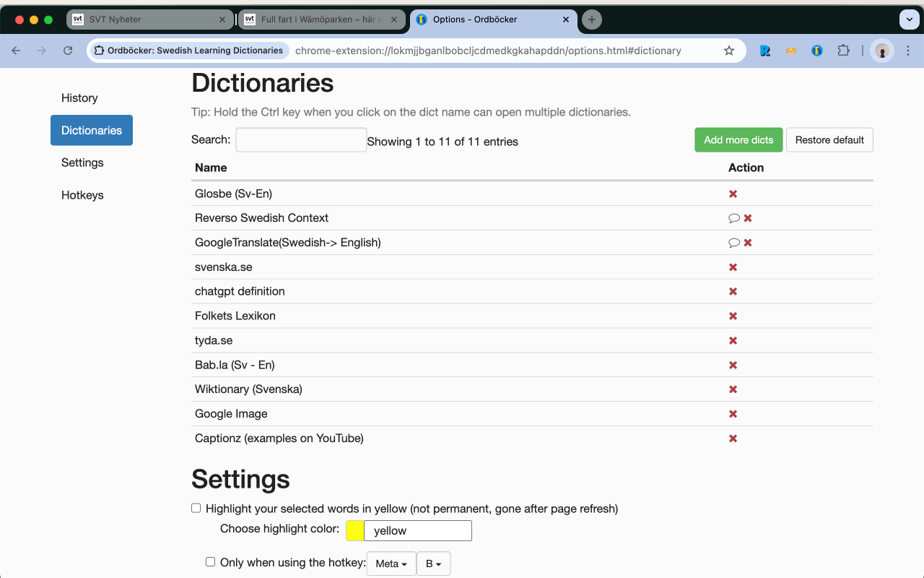The width and height of the screenshot is (924, 578).
Task: Go forward to the next page
Action: point(42,51)
